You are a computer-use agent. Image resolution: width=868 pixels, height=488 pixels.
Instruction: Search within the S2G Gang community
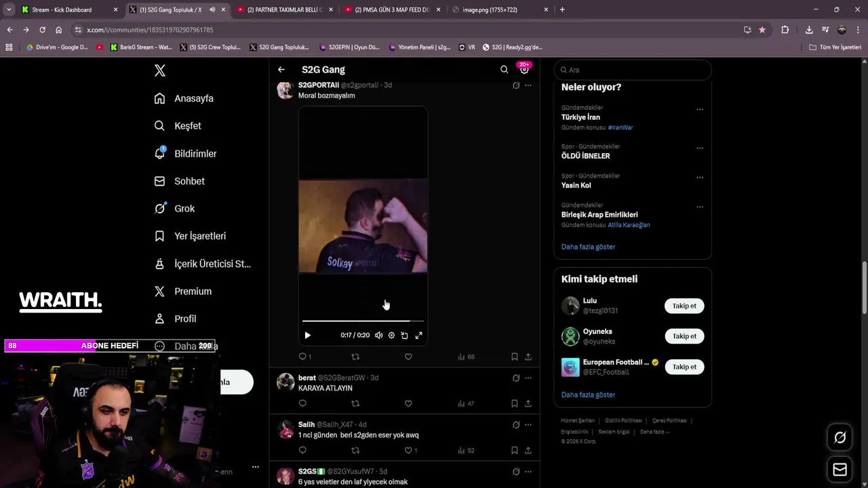pos(504,69)
